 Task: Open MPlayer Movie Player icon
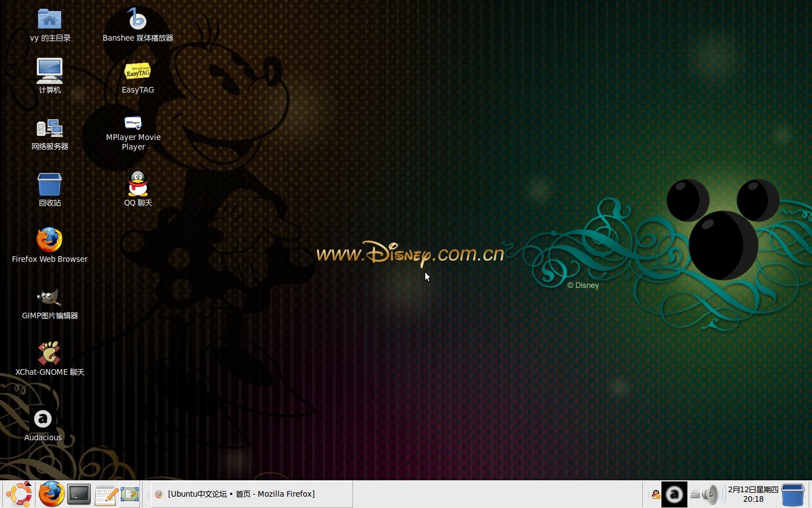[x=133, y=122]
